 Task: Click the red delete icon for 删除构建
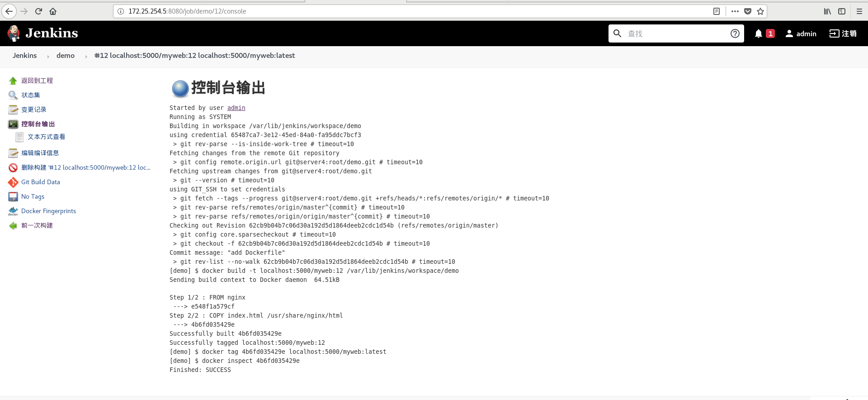[13, 167]
